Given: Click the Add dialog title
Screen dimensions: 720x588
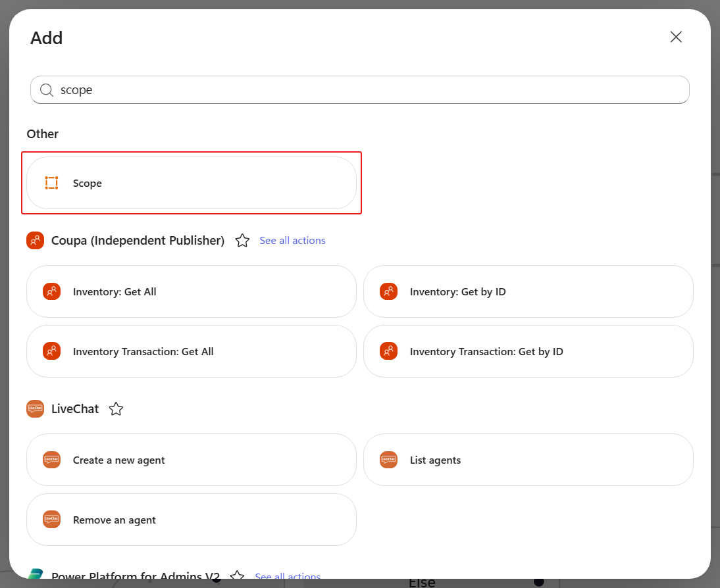Looking at the screenshot, I should [x=46, y=37].
